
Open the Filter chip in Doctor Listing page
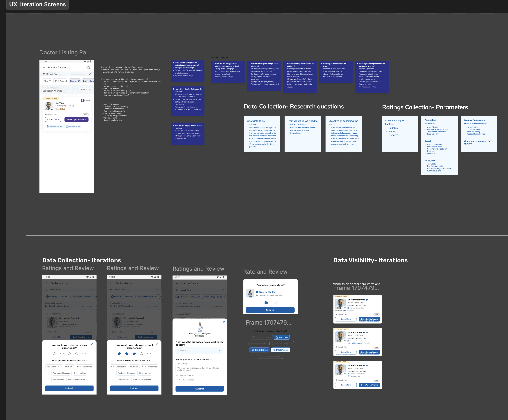pyautogui.click(x=47, y=81)
